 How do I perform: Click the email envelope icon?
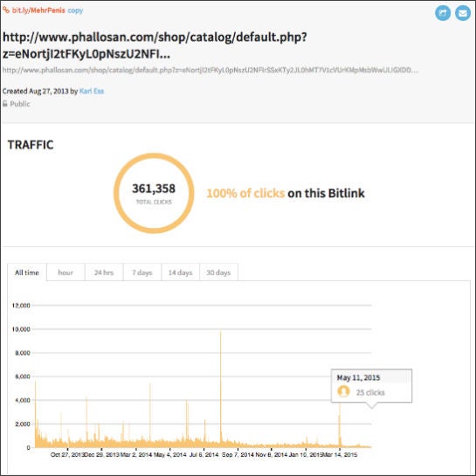(463, 13)
